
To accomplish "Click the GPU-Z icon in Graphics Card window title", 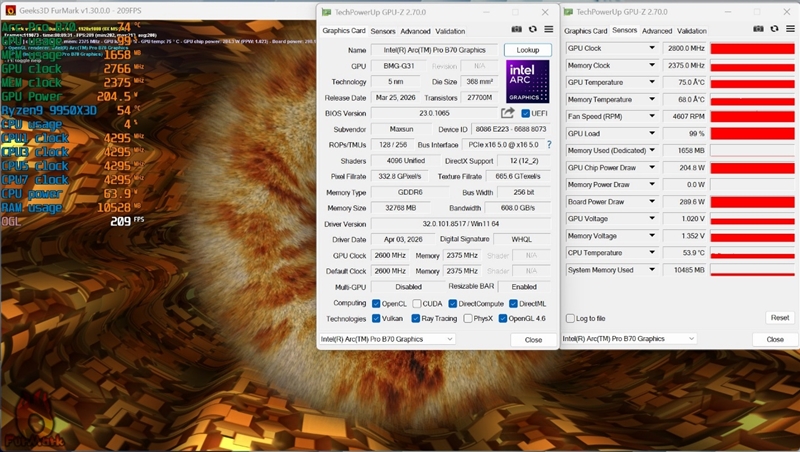I will [x=326, y=12].
